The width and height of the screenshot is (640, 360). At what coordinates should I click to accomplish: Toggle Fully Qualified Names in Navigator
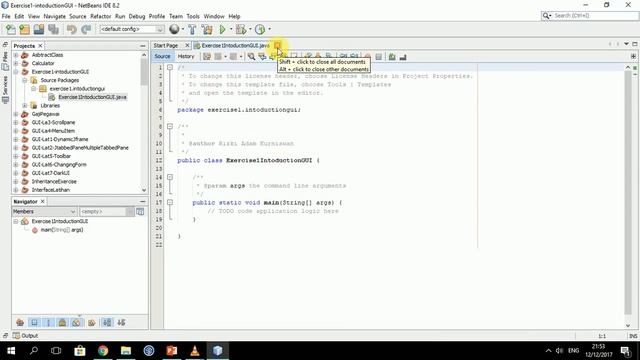(x=91, y=322)
